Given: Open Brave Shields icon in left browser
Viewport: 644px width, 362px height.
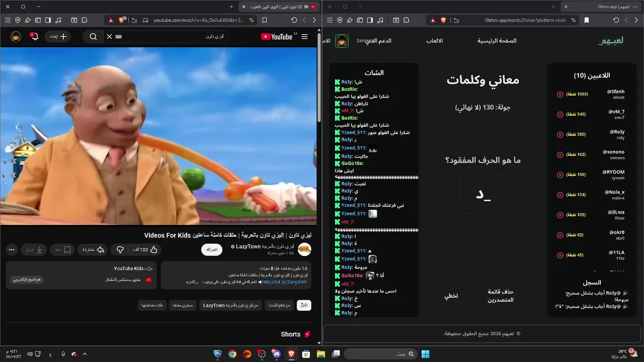Looking at the screenshot, I should [x=122, y=20].
